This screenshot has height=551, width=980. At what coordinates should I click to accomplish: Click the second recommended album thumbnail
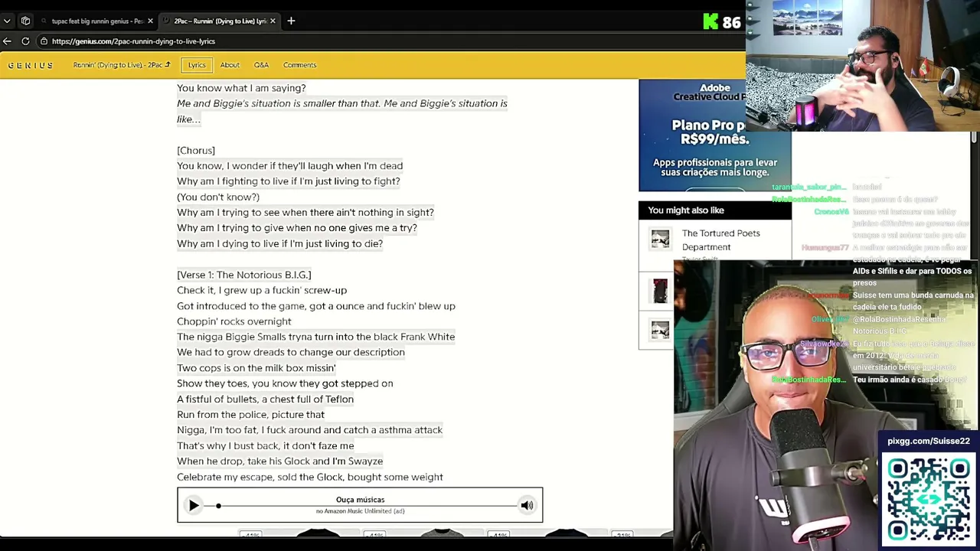point(660,290)
